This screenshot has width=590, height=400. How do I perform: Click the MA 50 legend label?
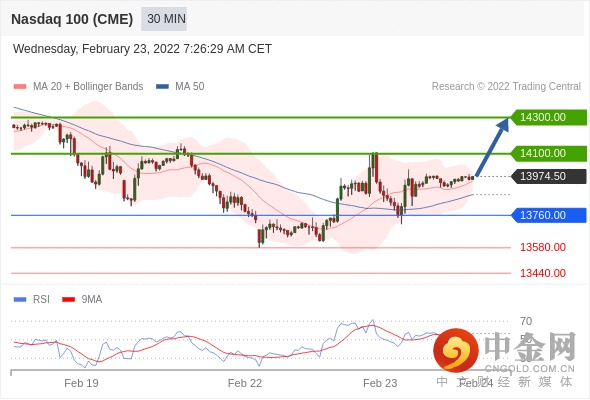pyautogui.click(x=190, y=87)
